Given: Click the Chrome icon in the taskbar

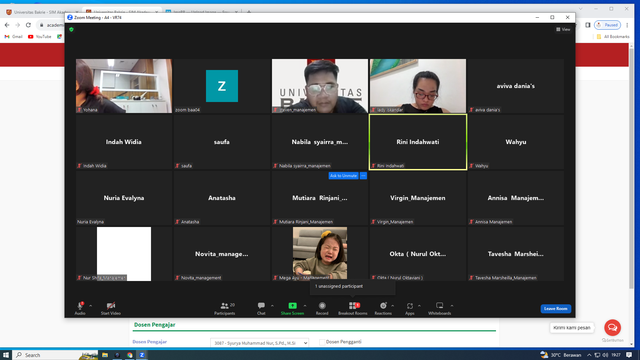Looking at the screenshot, I should (130, 355).
